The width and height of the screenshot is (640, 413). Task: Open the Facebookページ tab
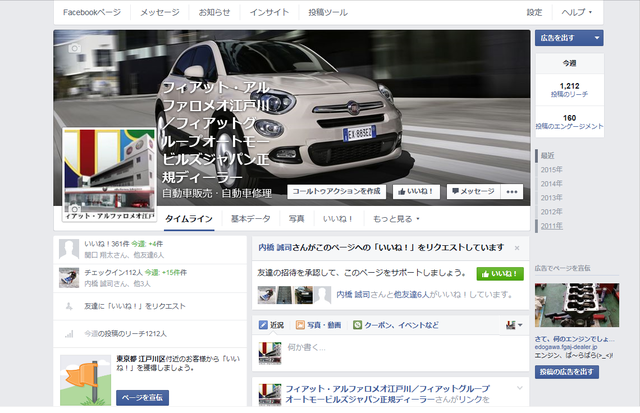click(92, 13)
